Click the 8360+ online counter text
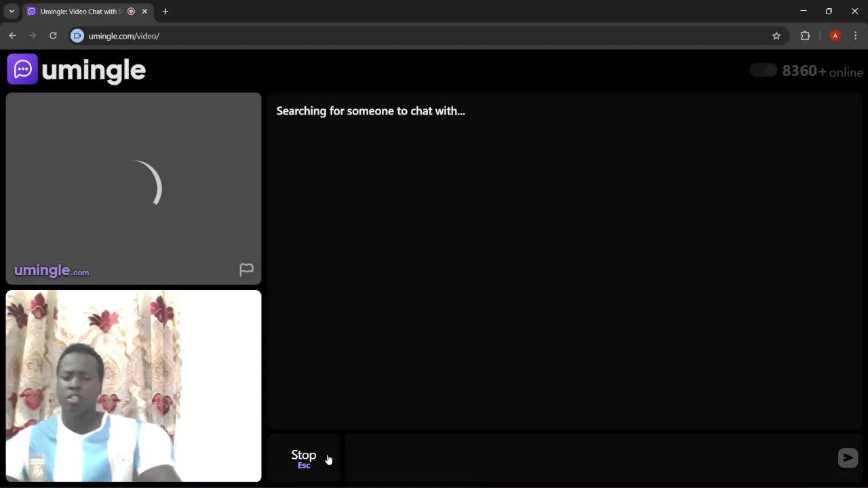The width and height of the screenshot is (868, 488). [x=823, y=71]
